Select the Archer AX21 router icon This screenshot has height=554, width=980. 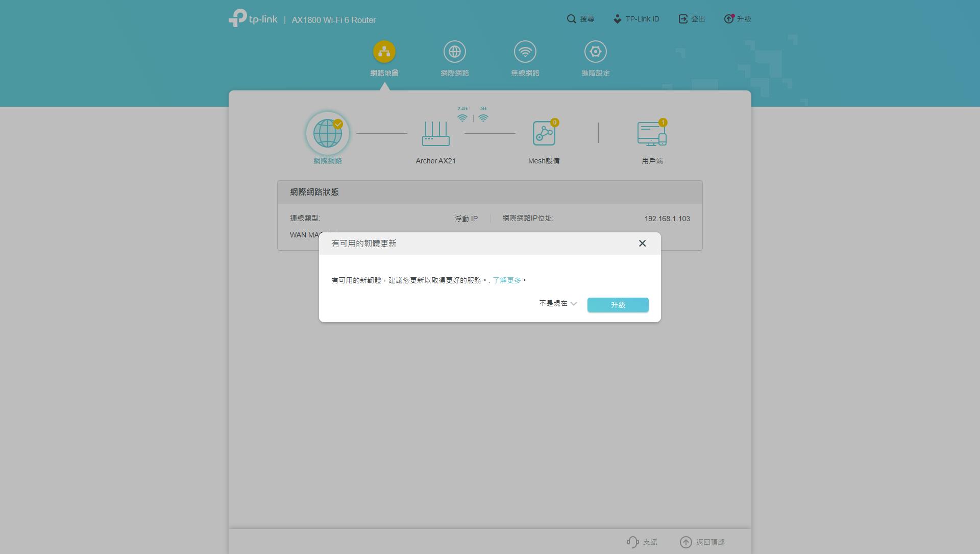(x=435, y=134)
